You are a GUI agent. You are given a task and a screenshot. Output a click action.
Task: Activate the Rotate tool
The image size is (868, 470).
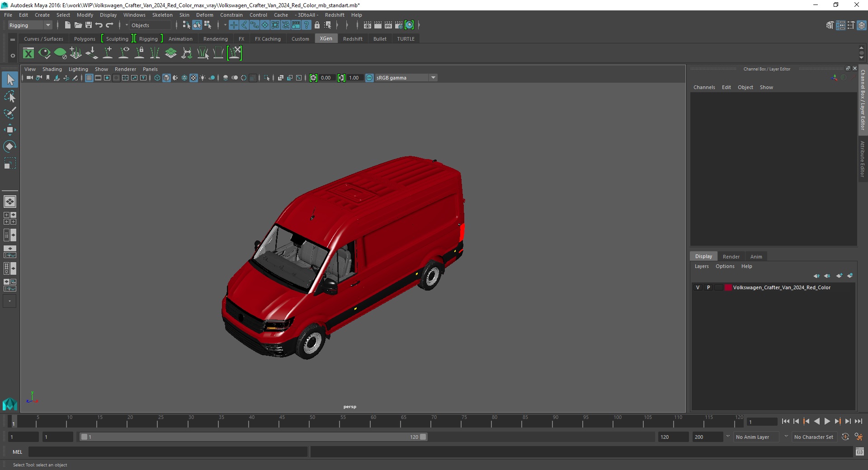[9, 146]
